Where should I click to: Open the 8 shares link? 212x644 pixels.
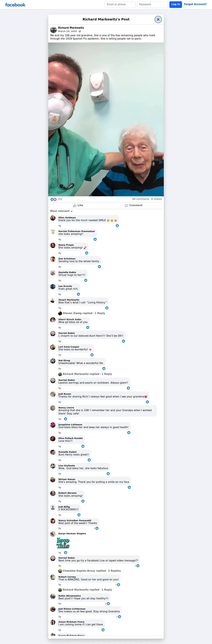click(x=156, y=199)
